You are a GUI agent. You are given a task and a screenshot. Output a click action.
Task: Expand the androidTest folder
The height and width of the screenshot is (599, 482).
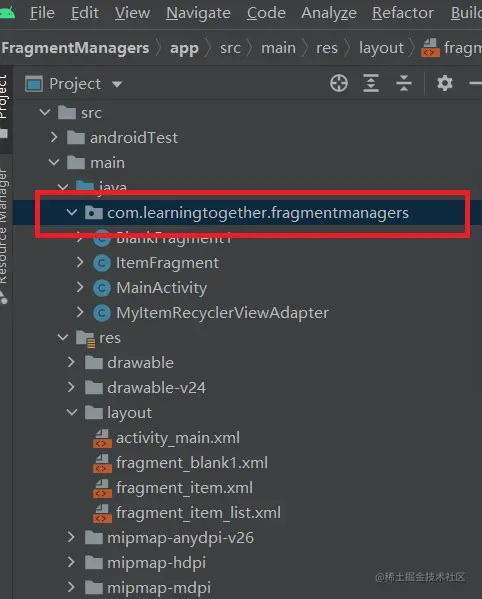[54, 137]
